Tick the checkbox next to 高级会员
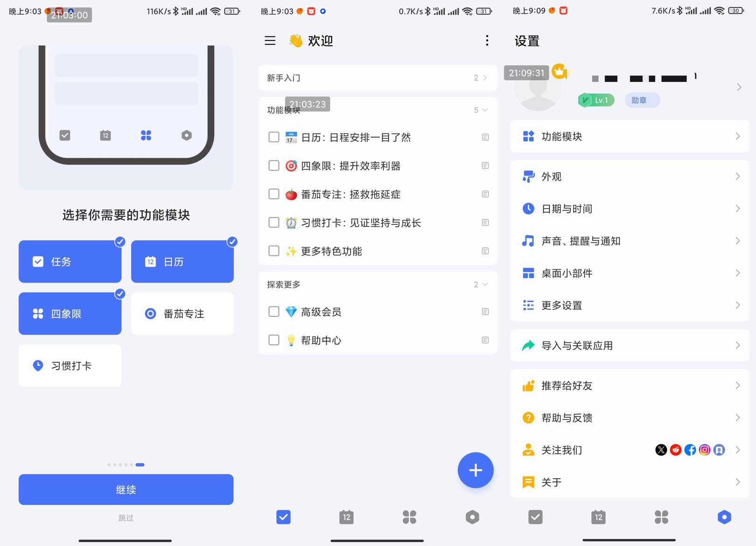756x546 pixels. coord(274,312)
